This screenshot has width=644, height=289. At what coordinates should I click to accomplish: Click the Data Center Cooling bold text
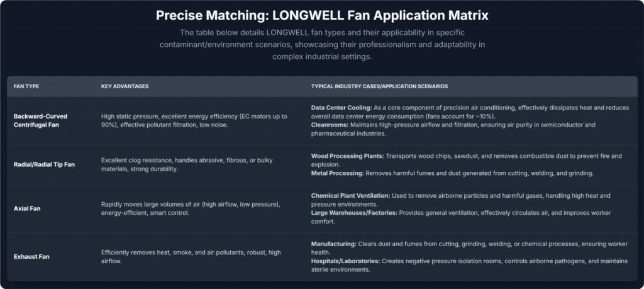[x=341, y=108]
